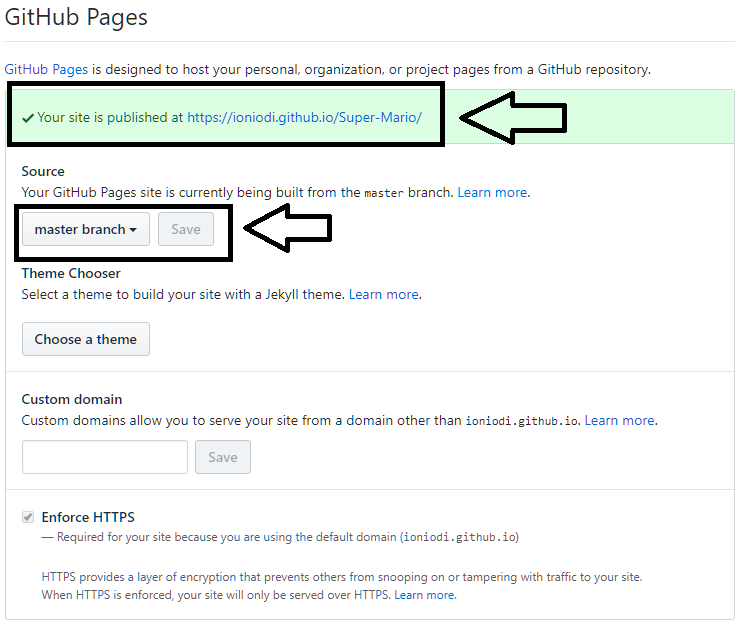Expand the master branch source dropdown
This screenshot has height=631, width=754.
pos(86,229)
